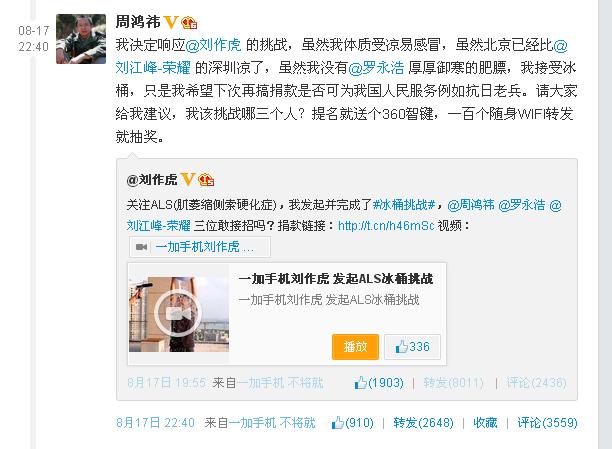
Task: Open 评论(3559) comments on the main post
Action: coord(547,423)
